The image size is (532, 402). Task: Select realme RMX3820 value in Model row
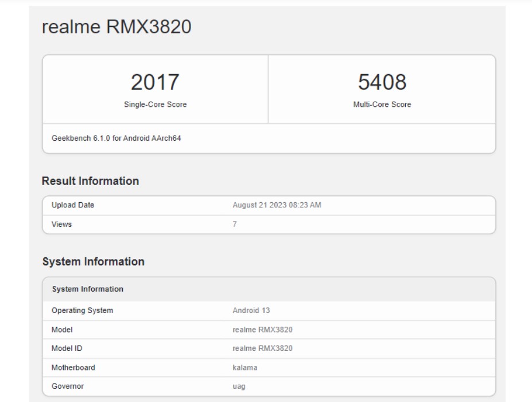(263, 330)
